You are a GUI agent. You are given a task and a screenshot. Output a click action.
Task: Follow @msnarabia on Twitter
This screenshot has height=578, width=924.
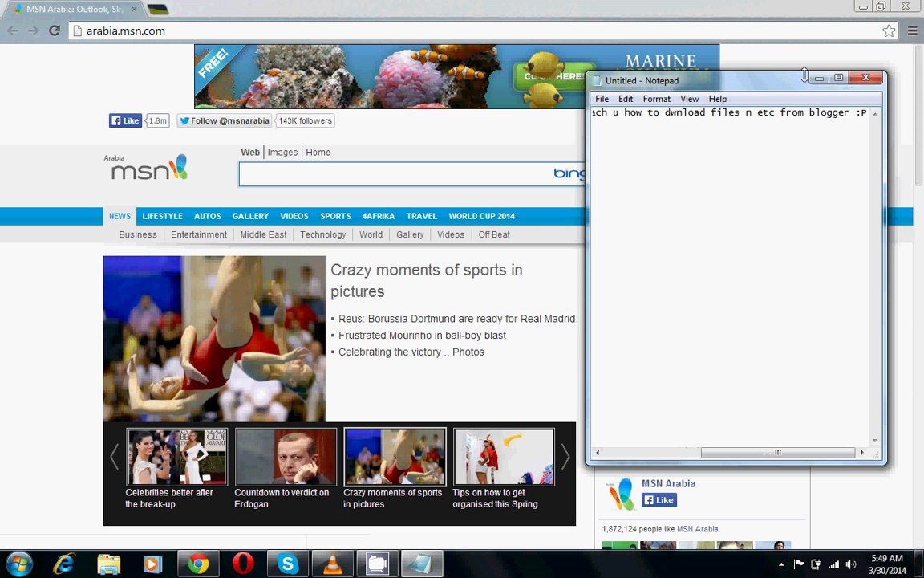point(224,120)
